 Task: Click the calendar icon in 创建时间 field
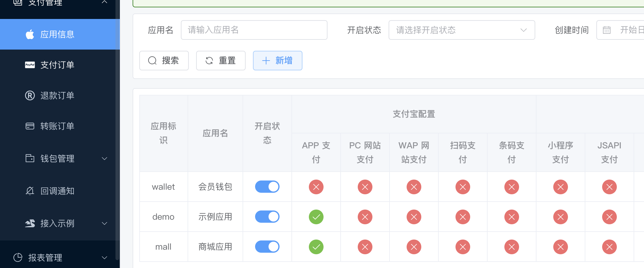tap(607, 30)
